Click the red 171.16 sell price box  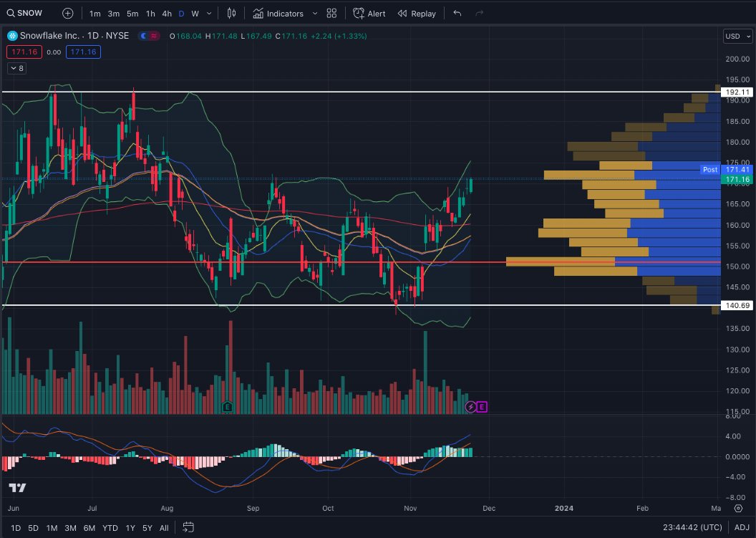pos(24,52)
